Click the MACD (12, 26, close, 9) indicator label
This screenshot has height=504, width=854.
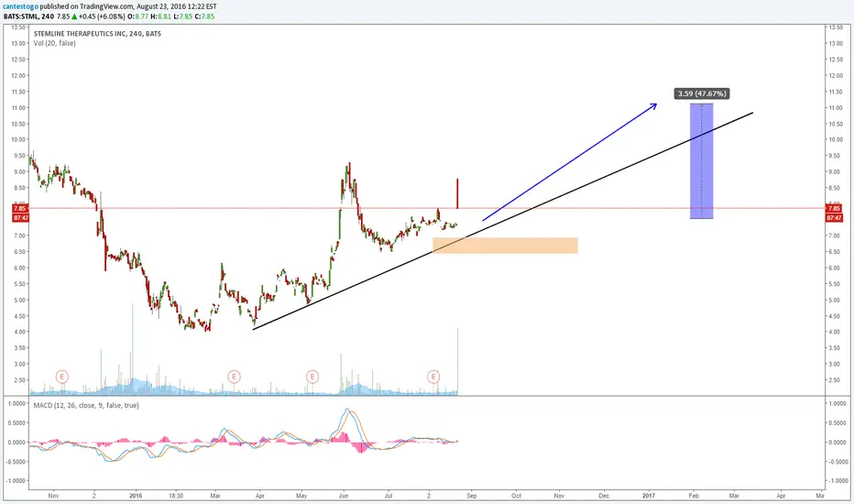(x=86, y=405)
